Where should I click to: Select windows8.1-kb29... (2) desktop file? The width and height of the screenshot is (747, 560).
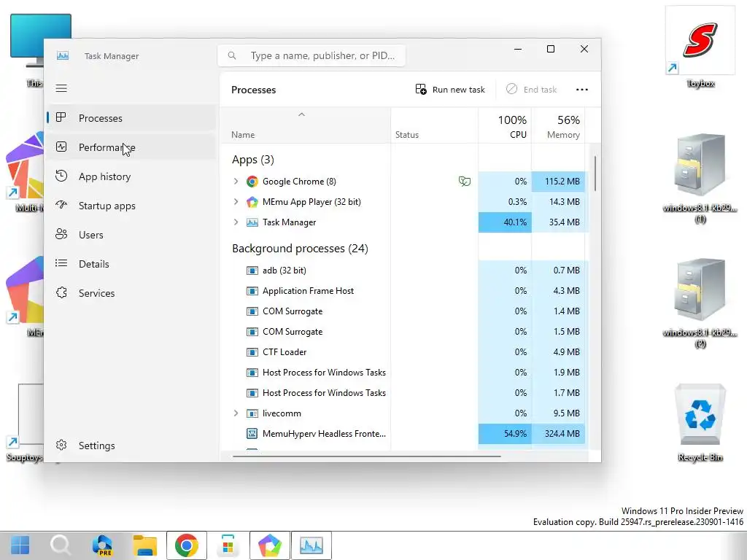pos(700,304)
